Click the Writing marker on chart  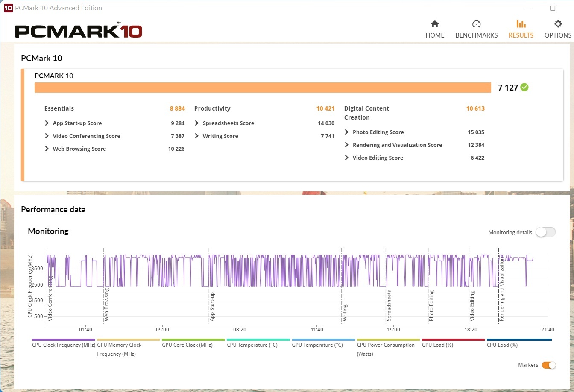tap(345, 313)
